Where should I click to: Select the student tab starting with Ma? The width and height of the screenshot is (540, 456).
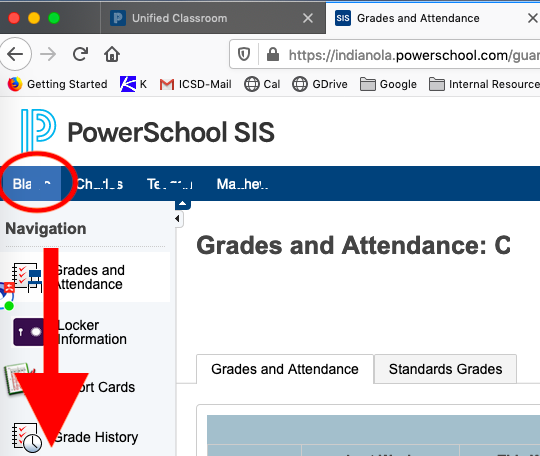[x=242, y=184]
